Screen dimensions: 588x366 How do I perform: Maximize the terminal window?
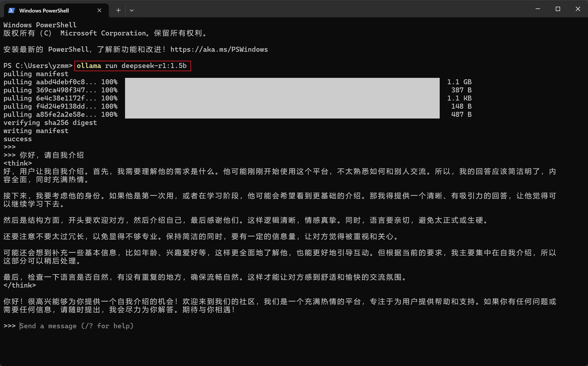click(558, 9)
